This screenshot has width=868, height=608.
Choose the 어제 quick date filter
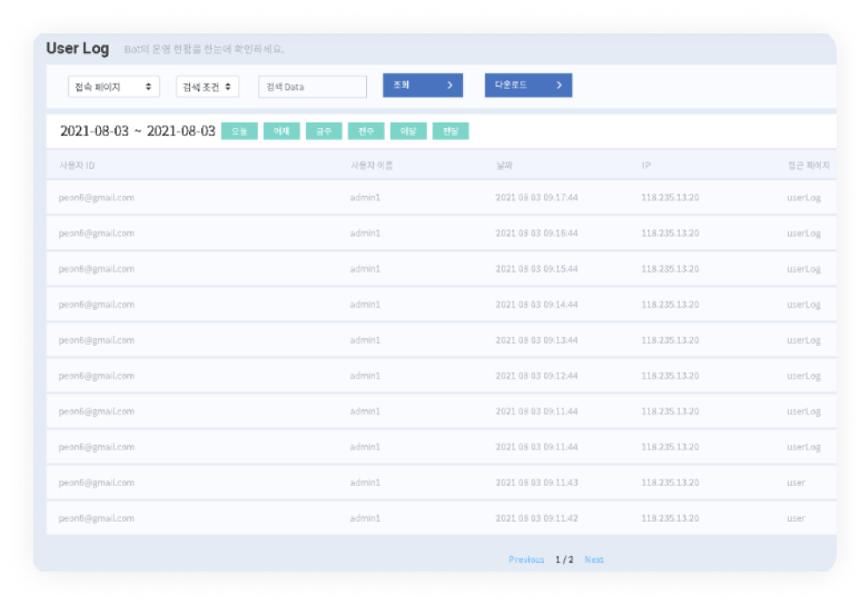tap(281, 132)
